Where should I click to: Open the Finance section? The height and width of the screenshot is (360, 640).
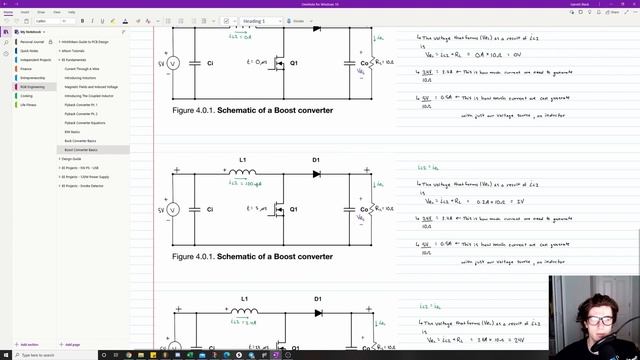point(26,69)
